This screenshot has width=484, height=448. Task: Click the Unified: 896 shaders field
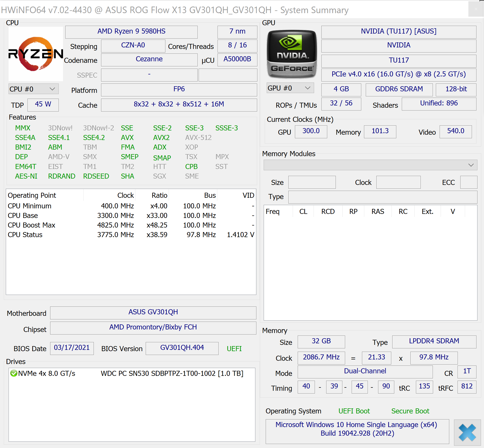click(x=439, y=104)
